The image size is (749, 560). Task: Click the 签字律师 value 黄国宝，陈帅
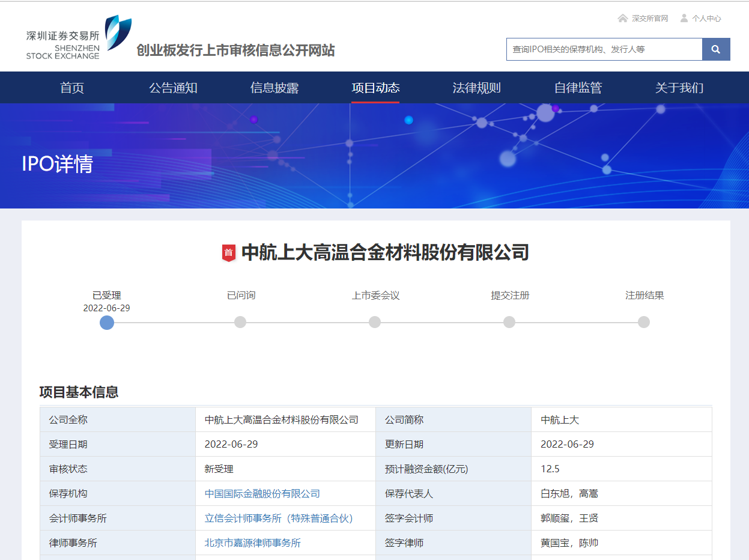tap(569, 543)
